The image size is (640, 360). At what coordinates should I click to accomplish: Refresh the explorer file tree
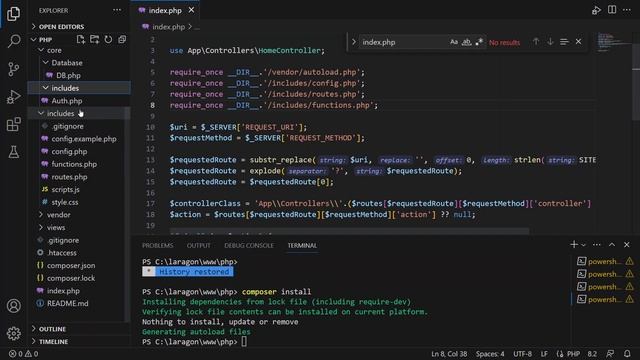(108, 39)
